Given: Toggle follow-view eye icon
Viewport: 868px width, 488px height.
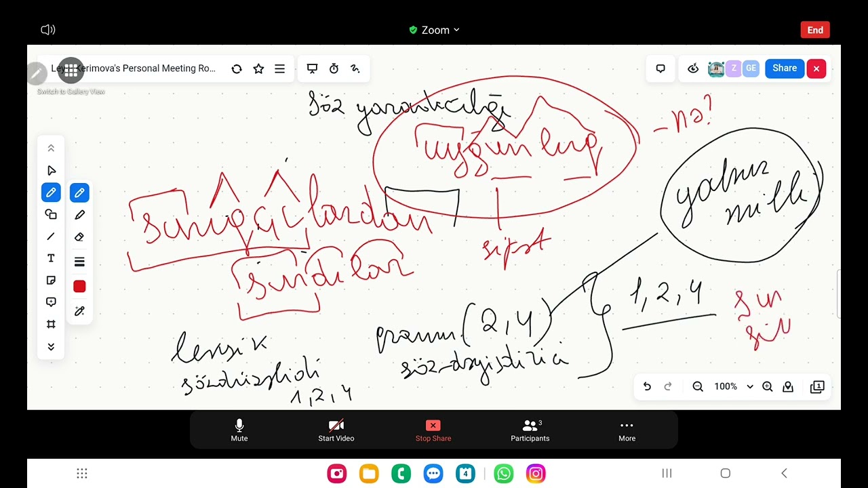Looking at the screenshot, I should click(x=693, y=68).
